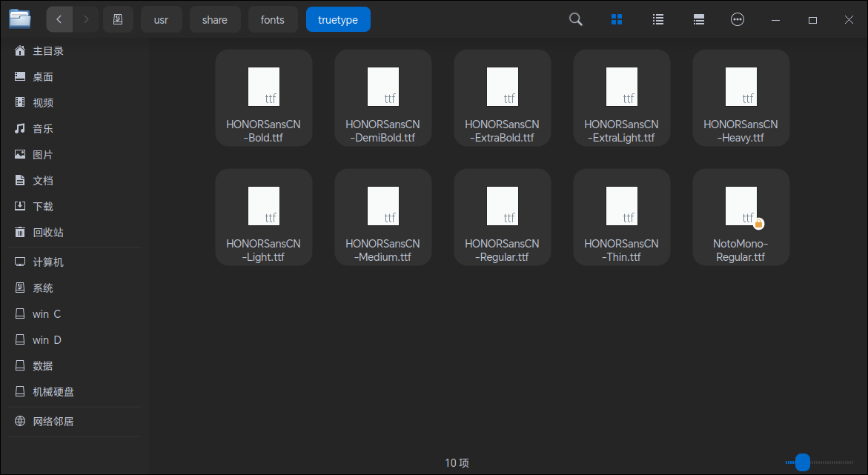Go back with the back arrow

click(59, 19)
